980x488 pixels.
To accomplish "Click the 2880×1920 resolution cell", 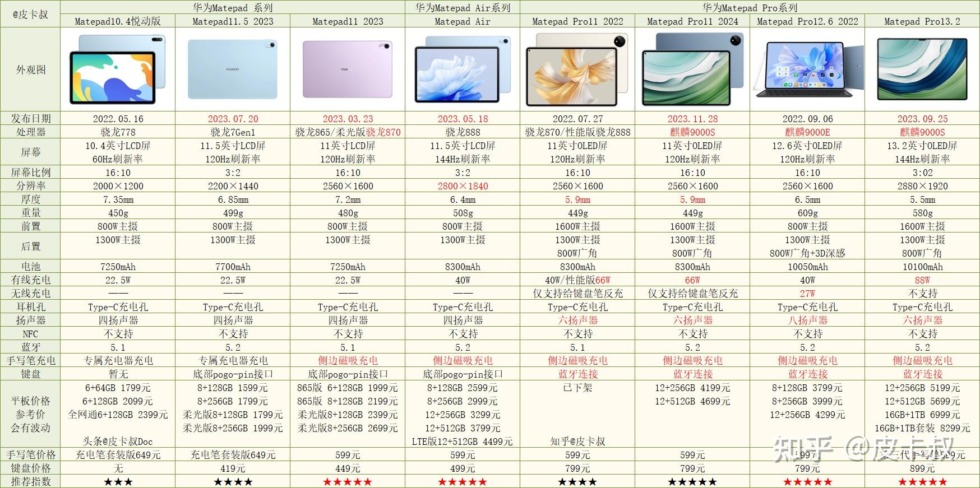I will click(922, 186).
